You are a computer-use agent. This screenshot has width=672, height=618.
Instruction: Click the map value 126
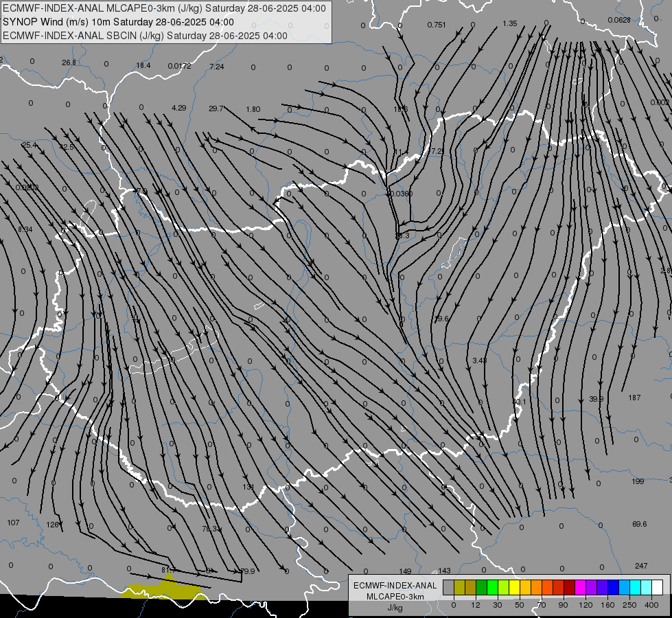tap(52, 525)
